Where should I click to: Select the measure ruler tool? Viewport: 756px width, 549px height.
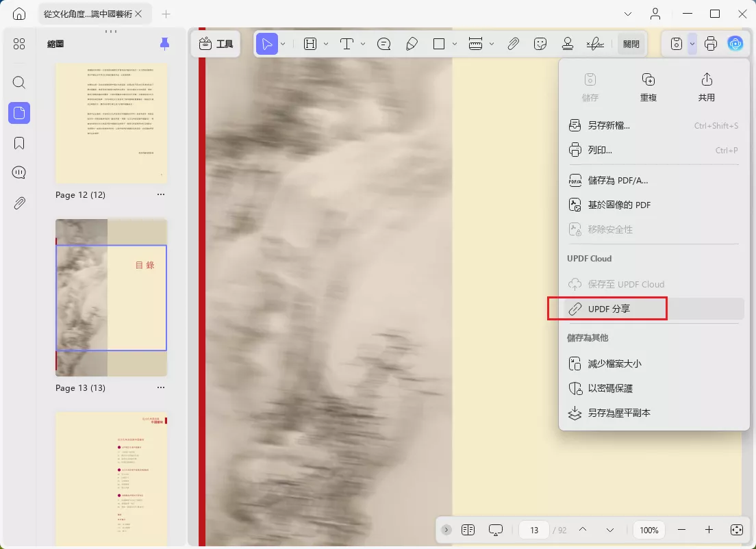tap(475, 44)
